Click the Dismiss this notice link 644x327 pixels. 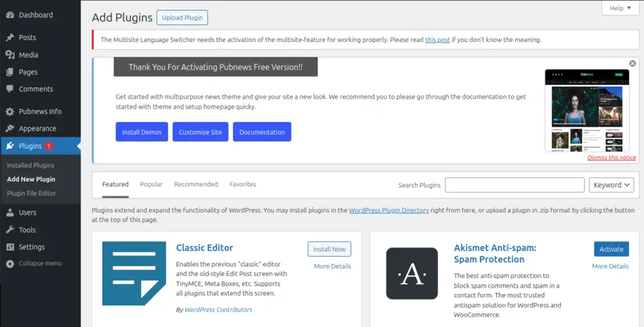tap(612, 157)
